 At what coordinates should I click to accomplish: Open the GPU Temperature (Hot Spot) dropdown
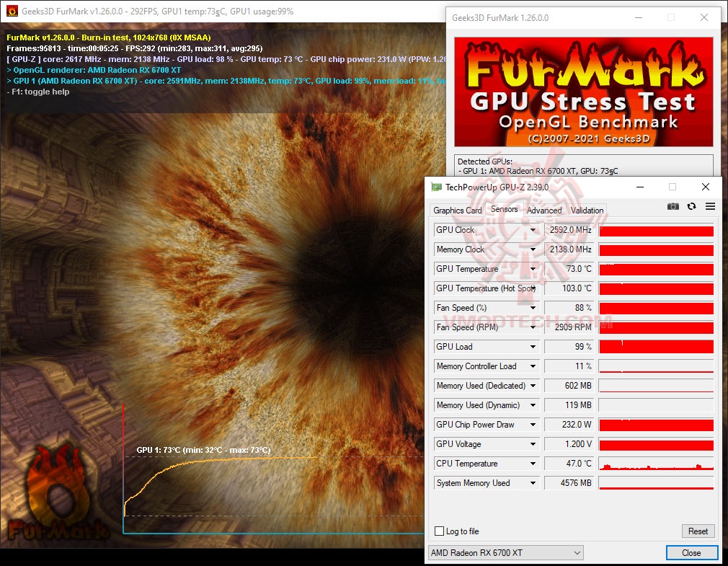(533, 288)
